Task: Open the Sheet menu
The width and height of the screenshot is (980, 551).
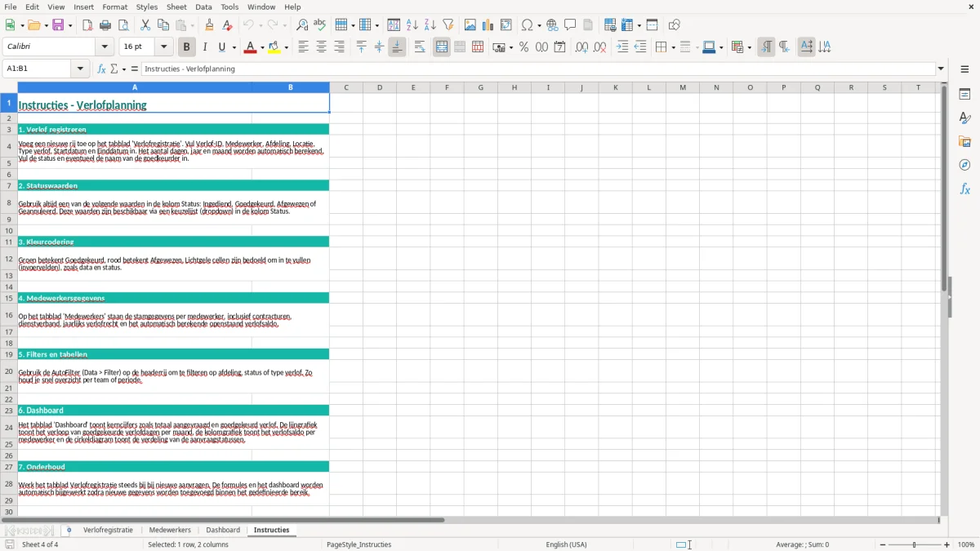Action: click(x=176, y=7)
